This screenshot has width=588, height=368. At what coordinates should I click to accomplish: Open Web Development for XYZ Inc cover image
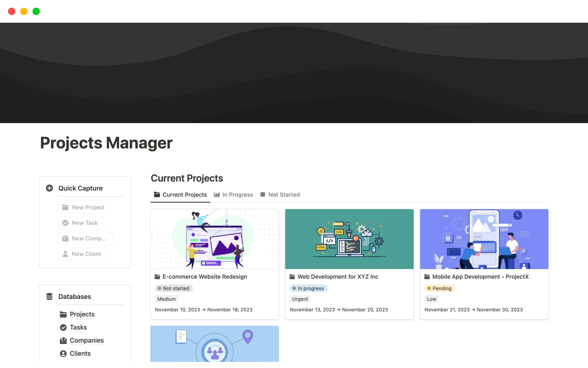point(349,239)
